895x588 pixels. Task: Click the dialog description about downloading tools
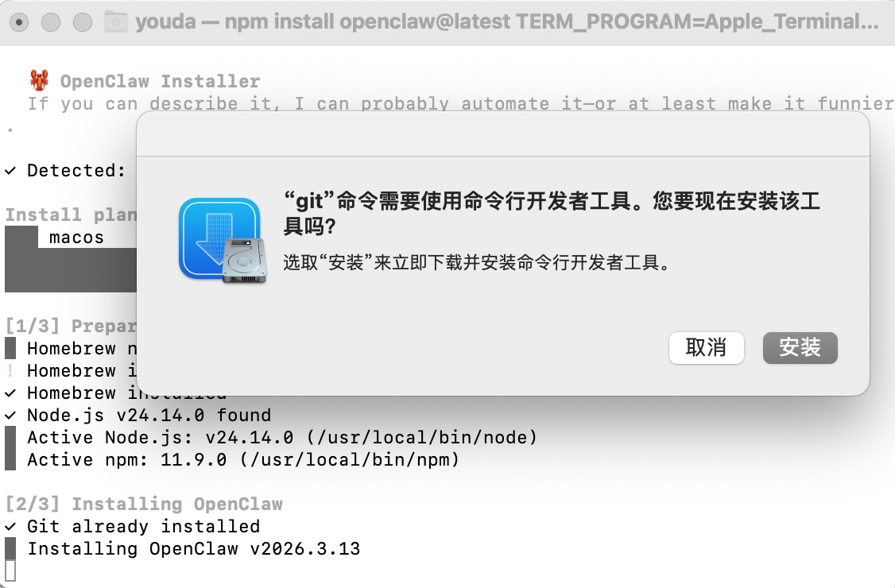(x=477, y=262)
